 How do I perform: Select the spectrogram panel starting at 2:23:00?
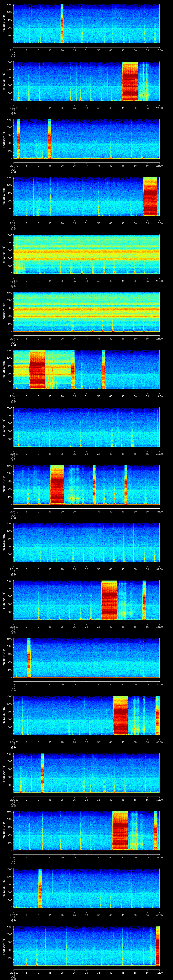coord(86,81)
